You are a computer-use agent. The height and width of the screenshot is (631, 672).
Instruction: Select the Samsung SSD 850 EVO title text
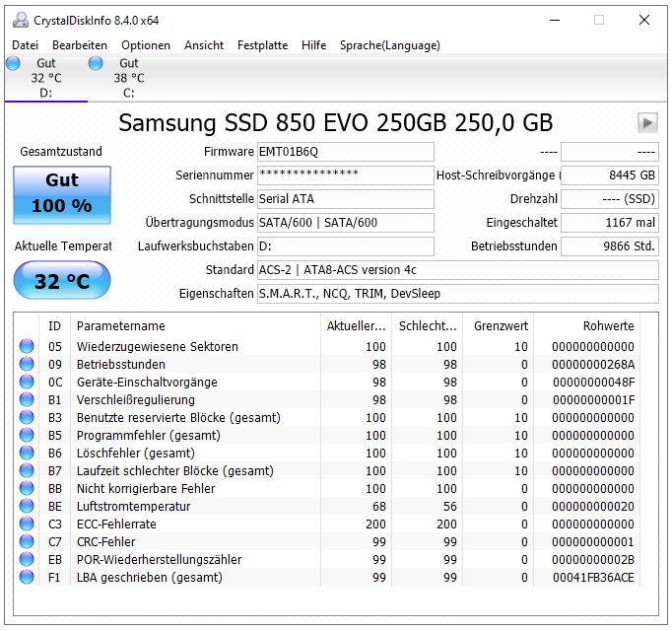336,123
